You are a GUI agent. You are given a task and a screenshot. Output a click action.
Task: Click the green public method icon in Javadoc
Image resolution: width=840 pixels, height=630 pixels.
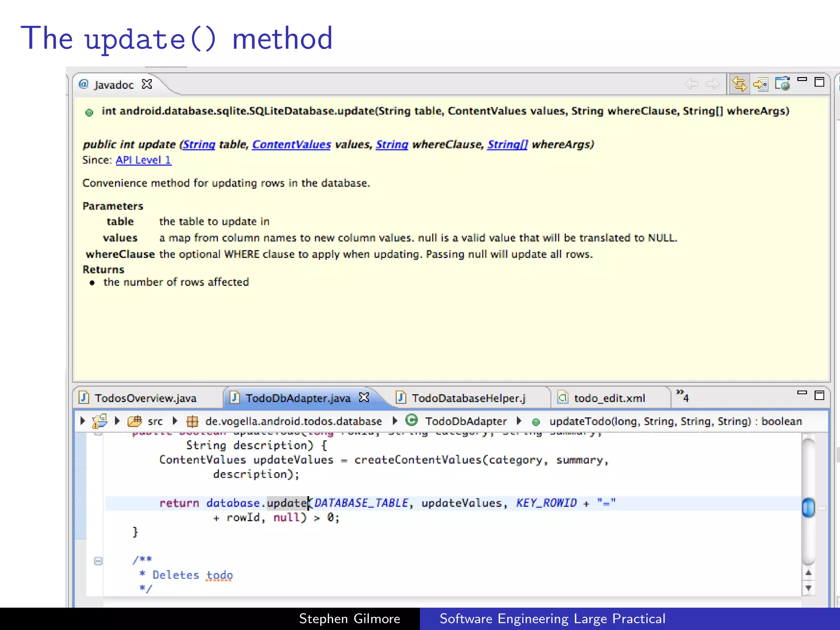(89, 112)
